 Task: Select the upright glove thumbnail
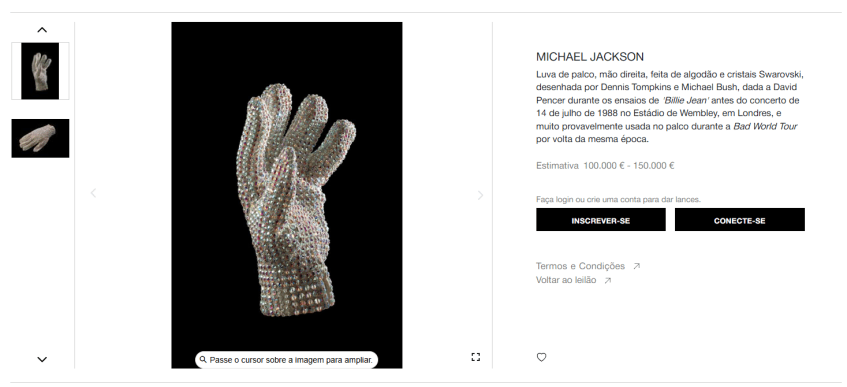pos(41,71)
